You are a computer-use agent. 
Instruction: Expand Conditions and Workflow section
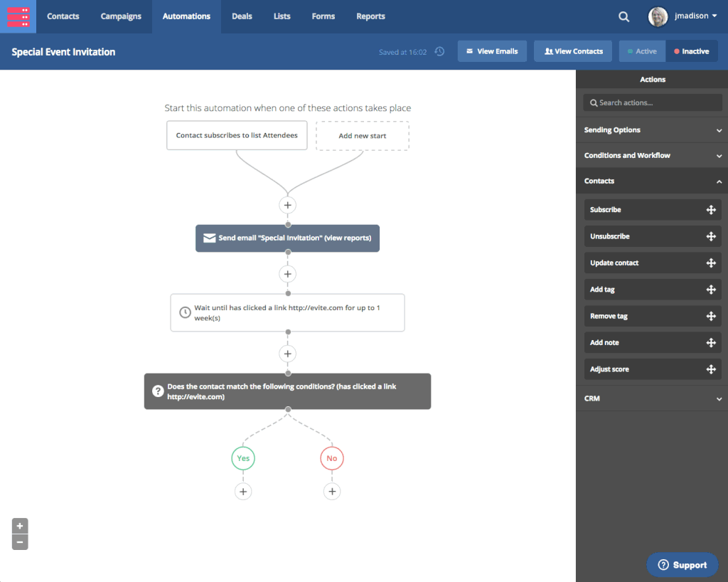point(652,155)
